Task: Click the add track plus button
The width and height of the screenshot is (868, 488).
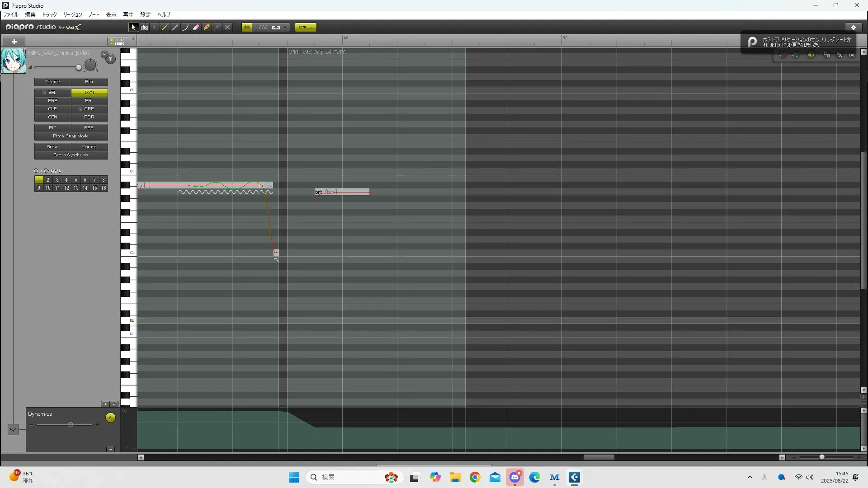Action: click(x=14, y=42)
